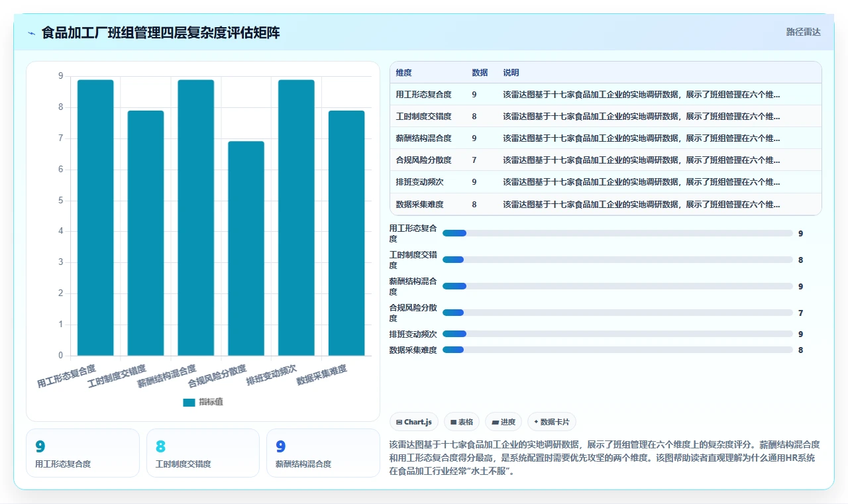Click the 用工形态复合度 x-axis label

(x=66, y=376)
